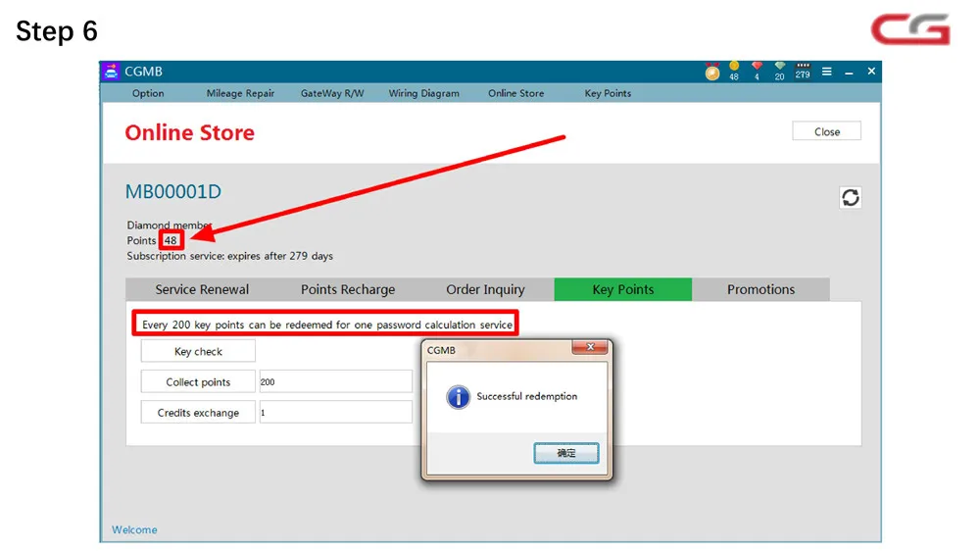
Task: Click the Key check button
Action: pos(198,352)
